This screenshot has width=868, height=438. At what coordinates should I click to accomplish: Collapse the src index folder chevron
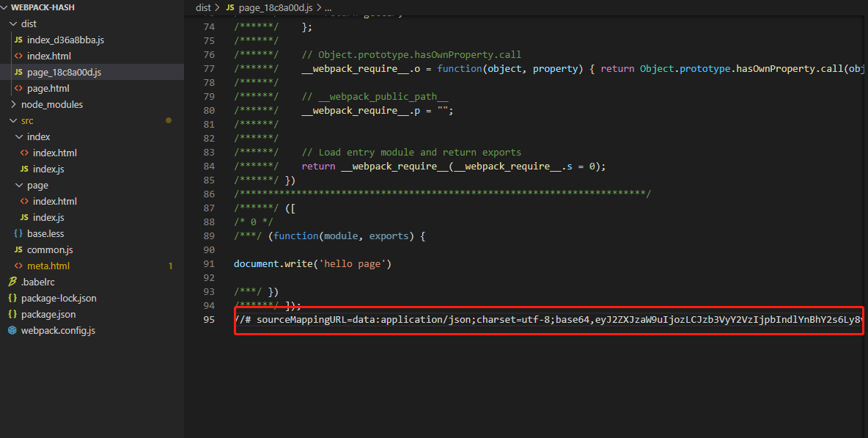click(19, 136)
